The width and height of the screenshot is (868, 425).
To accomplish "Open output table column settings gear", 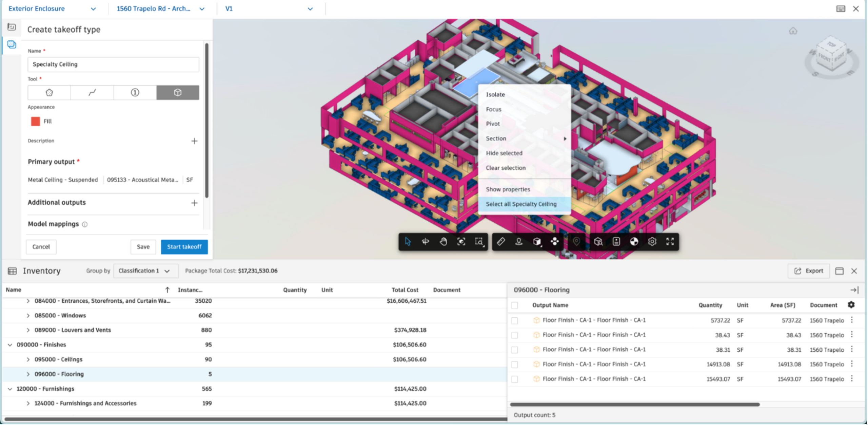I will pos(851,305).
